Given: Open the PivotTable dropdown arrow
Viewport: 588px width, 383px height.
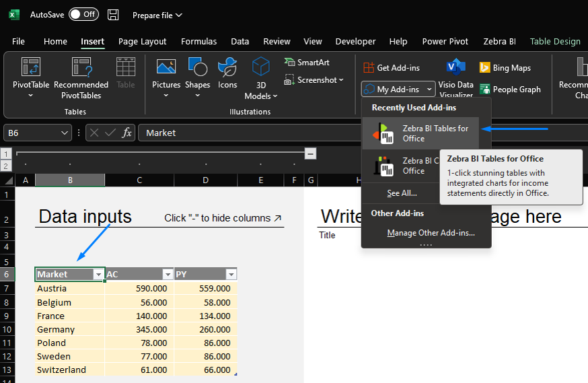Looking at the screenshot, I should click(31, 96).
